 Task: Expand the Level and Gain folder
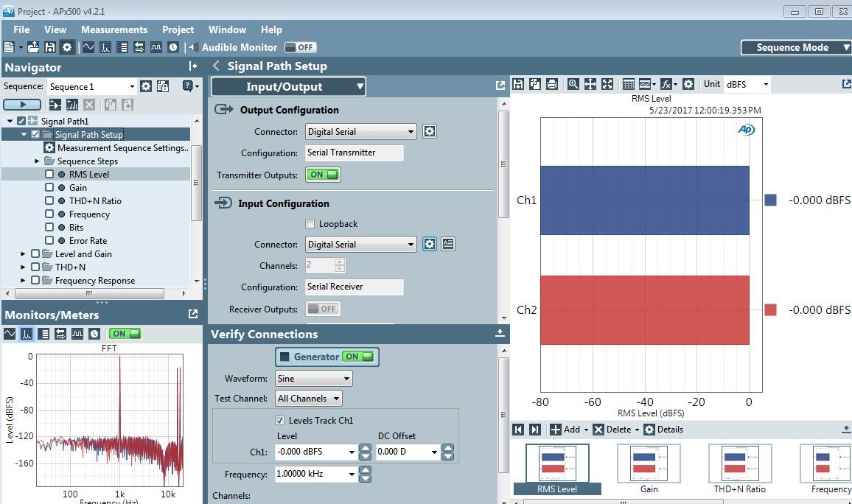[23, 253]
